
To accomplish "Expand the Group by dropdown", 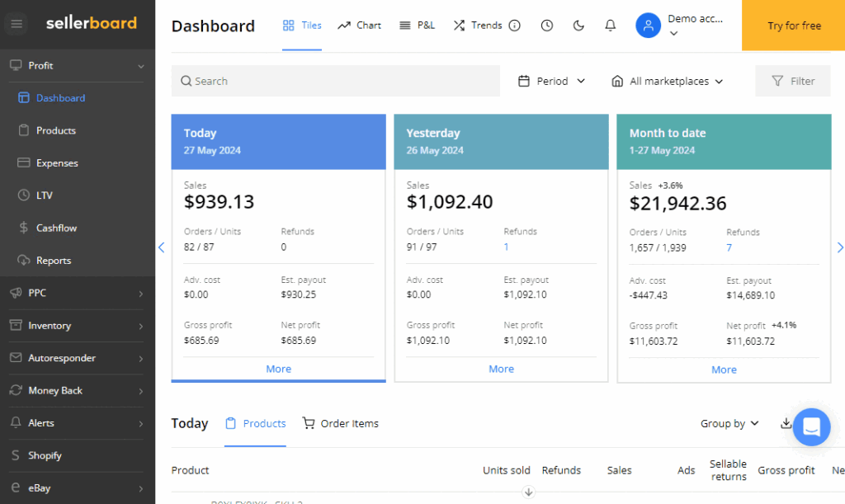I will point(729,423).
